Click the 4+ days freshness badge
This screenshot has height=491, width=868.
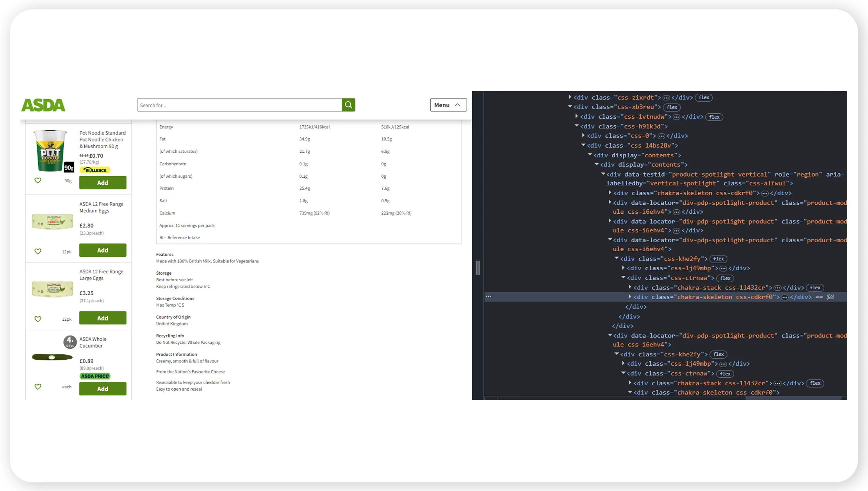[x=70, y=341]
